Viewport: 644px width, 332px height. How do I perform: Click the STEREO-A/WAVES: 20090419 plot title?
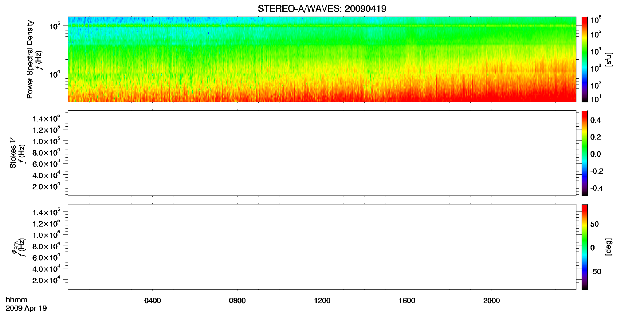(322, 9)
